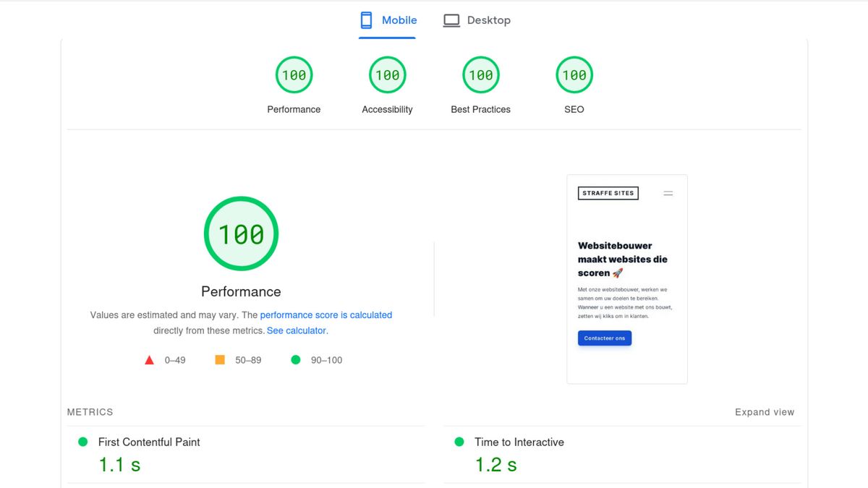868x488 pixels.
Task: Click the '90–100' legend text
Action: (x=327, y=360)
